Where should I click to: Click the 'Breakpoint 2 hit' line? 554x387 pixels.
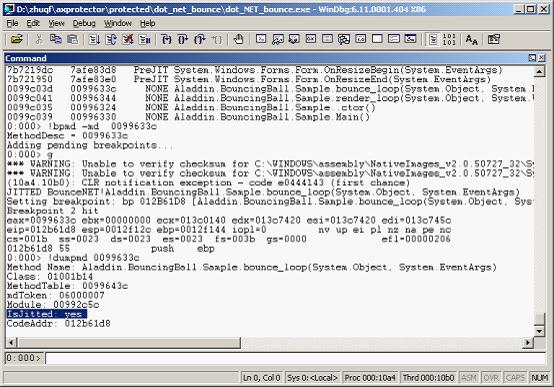pos(52,211)
